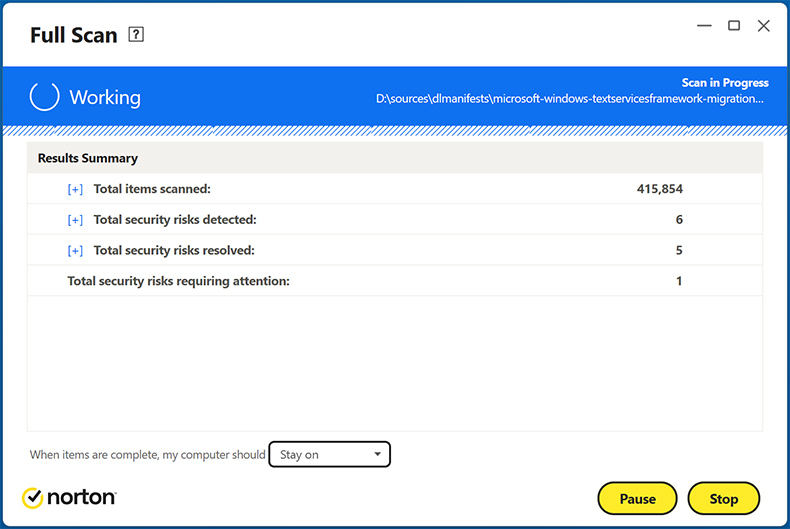Click the Results Summary header
This screenshot has height=529, width=790.
point(88,158)
